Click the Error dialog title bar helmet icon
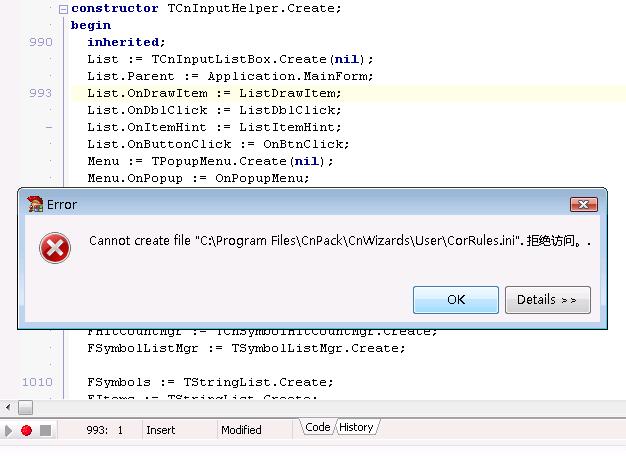 pyautogui.click(x=35, y=204)
